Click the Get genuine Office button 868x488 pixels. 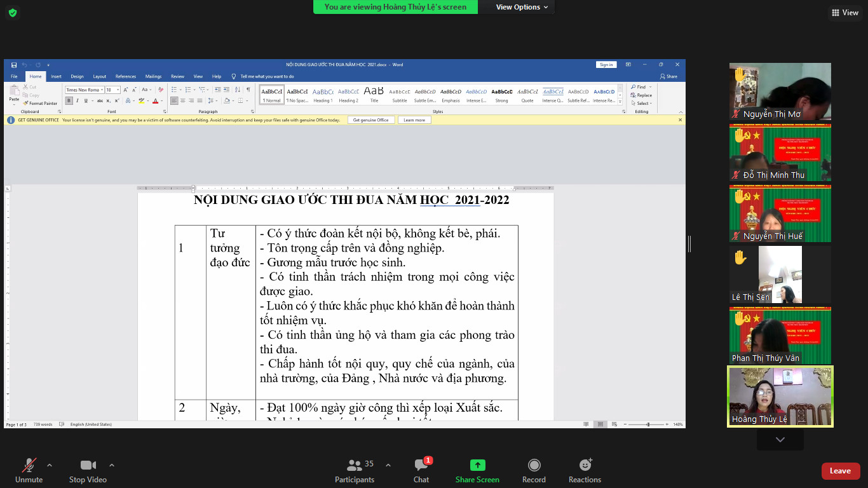coord(370,120)
